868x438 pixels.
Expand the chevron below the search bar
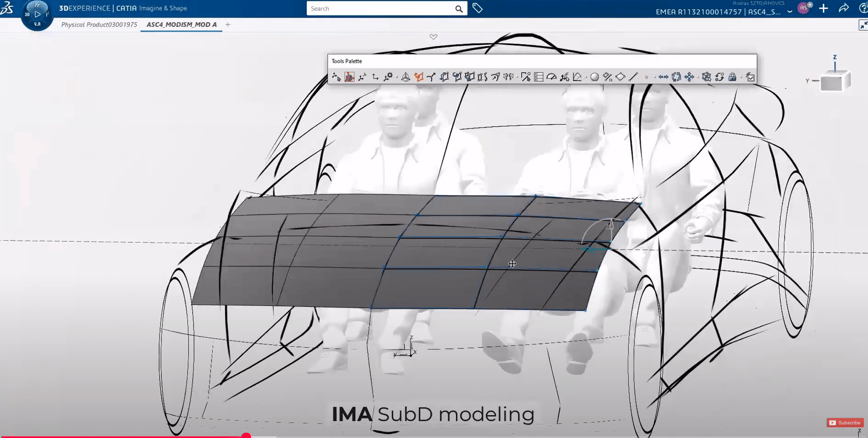click(434, 37)
